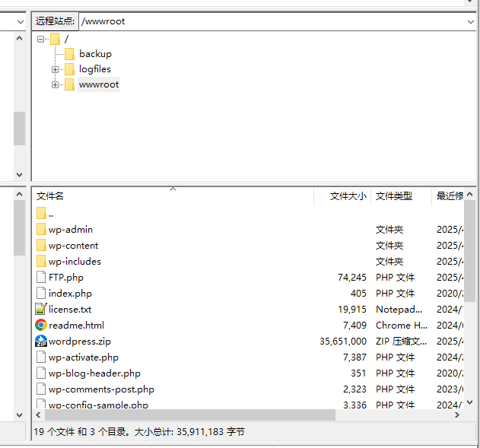Click the file list scroll left arrow
The height and width of the screenshot is (448, 480).
point(38,415)
